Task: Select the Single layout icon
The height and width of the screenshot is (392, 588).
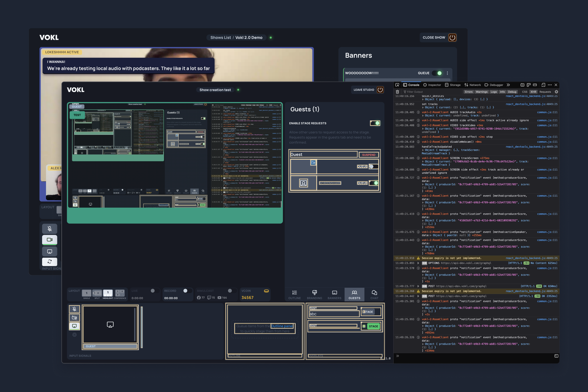Action: [86, 293]
